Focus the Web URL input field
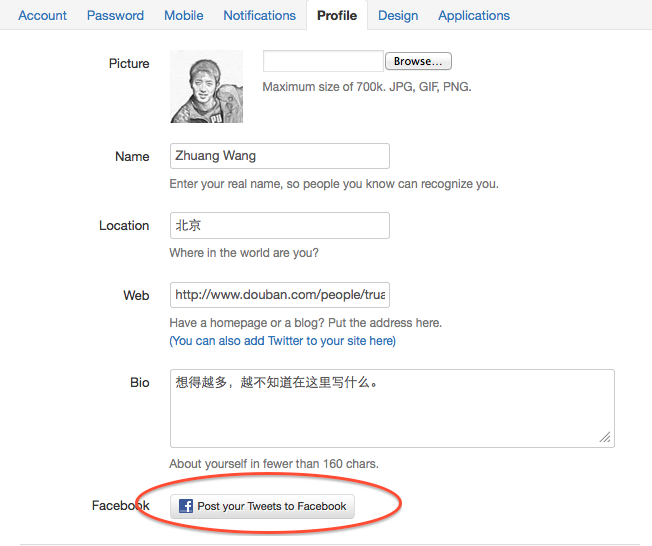 tap(279, 296)
